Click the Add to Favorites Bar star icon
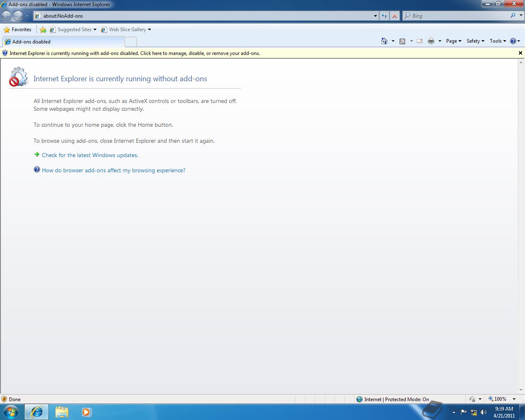This screenshot has height=420, width=525. [43, 30]
